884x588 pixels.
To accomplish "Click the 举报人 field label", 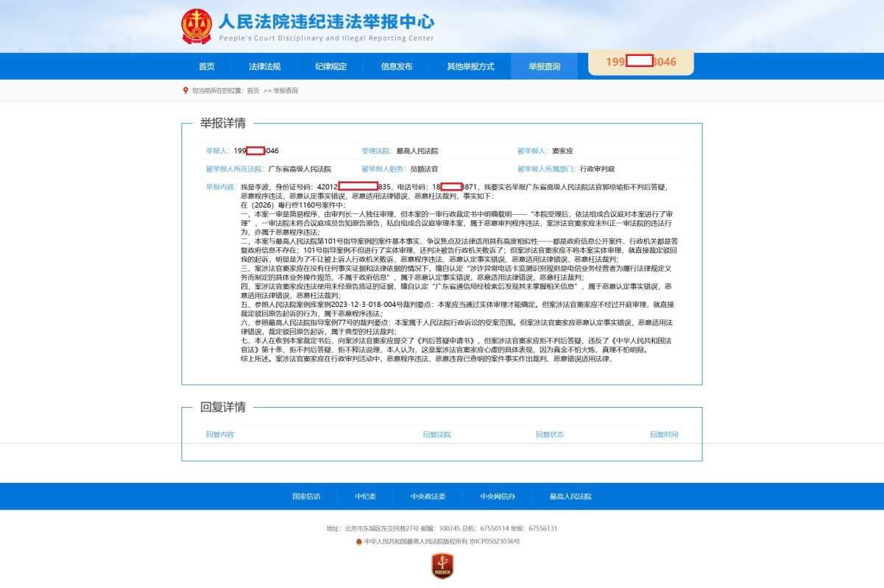I will pyautogui.click(x=219, y=151).
